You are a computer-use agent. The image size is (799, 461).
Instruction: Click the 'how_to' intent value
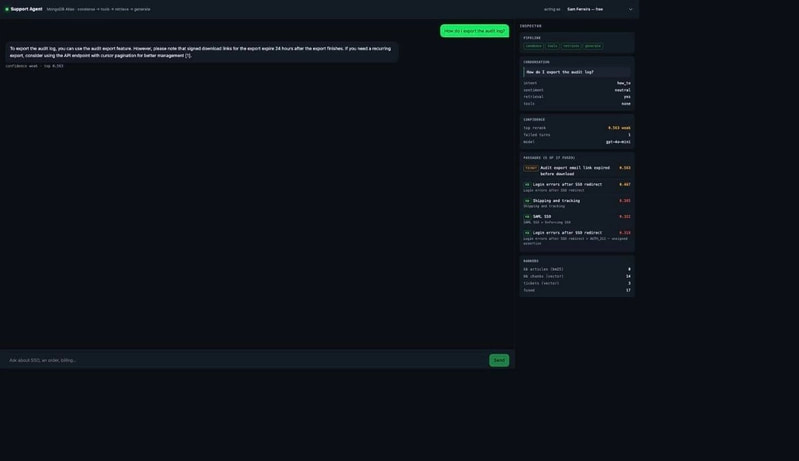[x=624, y=83]
